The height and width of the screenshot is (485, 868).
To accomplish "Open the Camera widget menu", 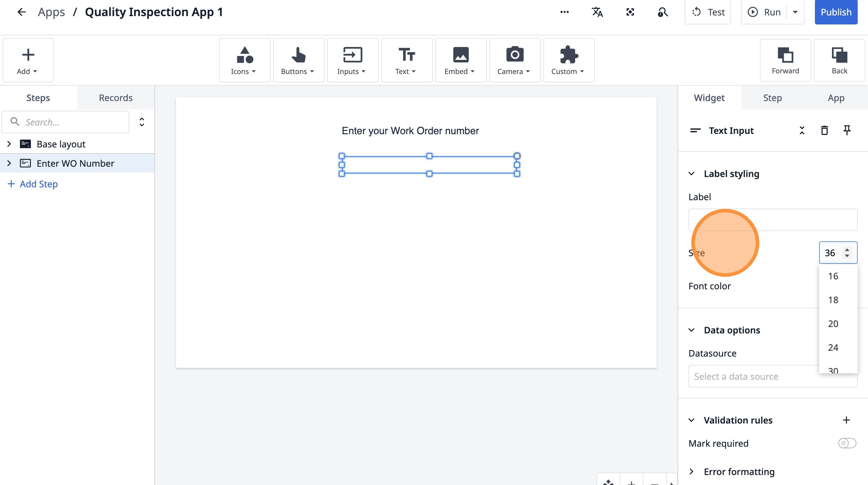I will point(514,60).
